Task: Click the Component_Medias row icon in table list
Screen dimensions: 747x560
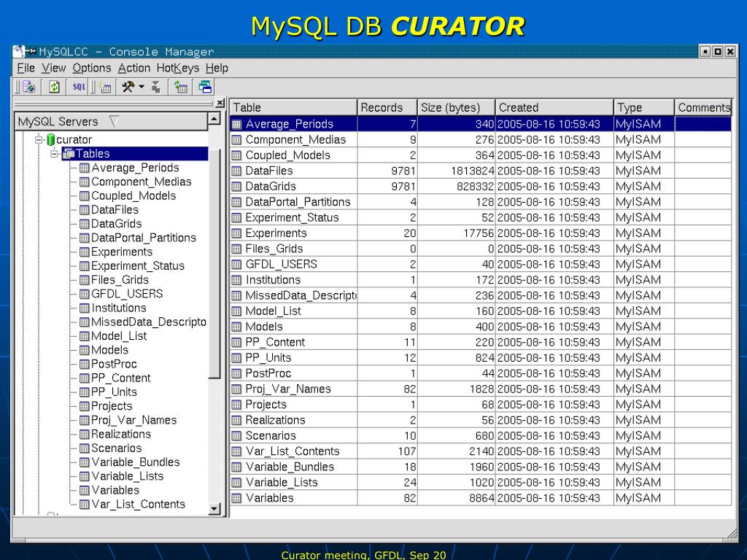Action: [236, 140]
